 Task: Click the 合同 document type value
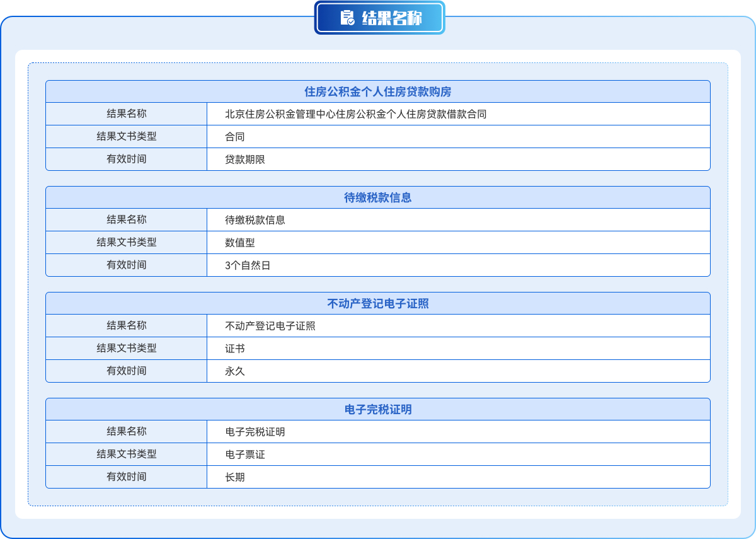tap(235, 137)
